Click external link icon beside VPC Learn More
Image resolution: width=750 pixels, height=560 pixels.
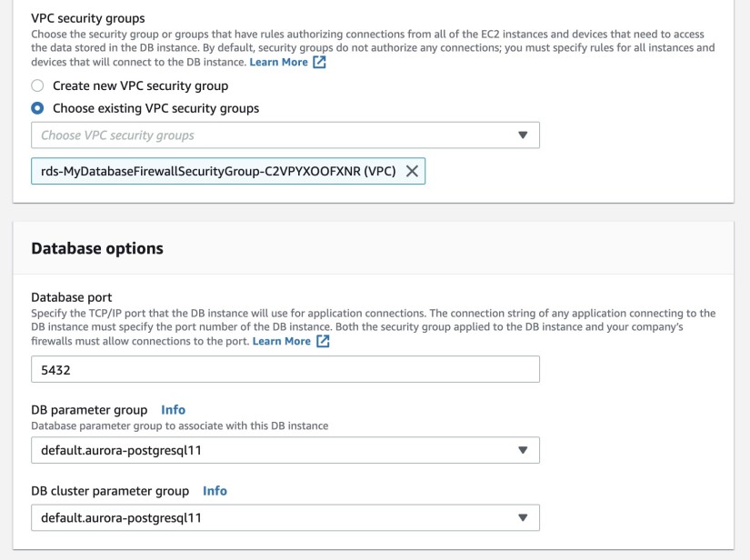coord(319,63)
